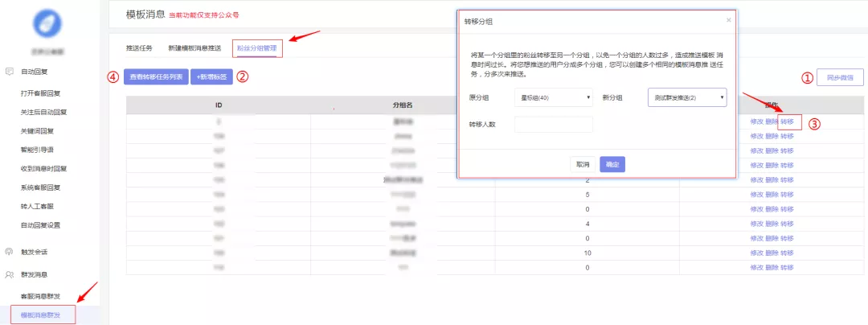Image resolution: width=868 pixels, height=325 pixels.
Task: Click the red 当前功能仅支持公众号 notice
Action: 203,15
